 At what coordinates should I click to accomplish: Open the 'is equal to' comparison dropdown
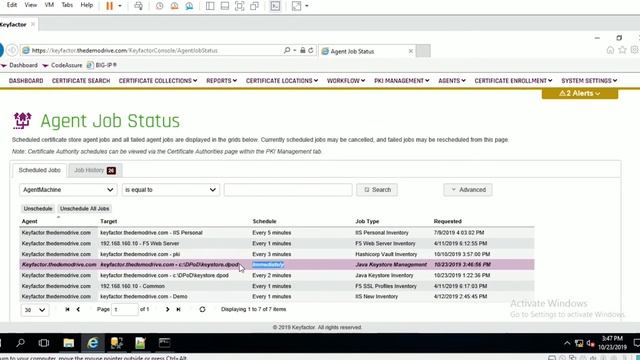pyautogui.click(x=171, y=190)
